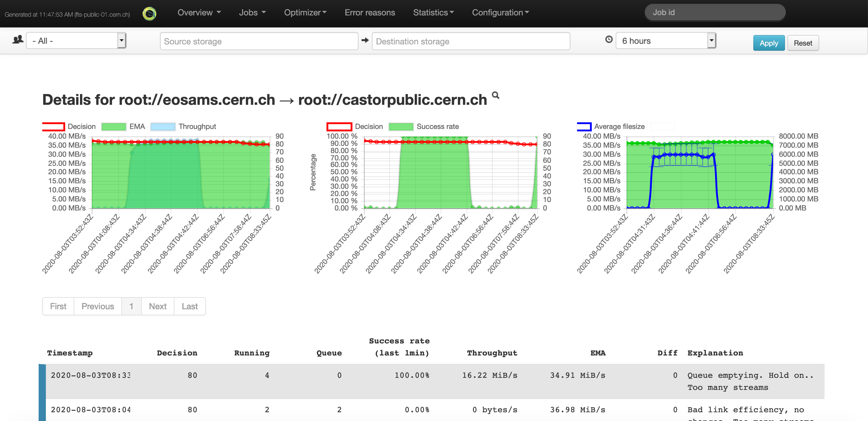Expand the Overview menu

click(x=199, y=13)
